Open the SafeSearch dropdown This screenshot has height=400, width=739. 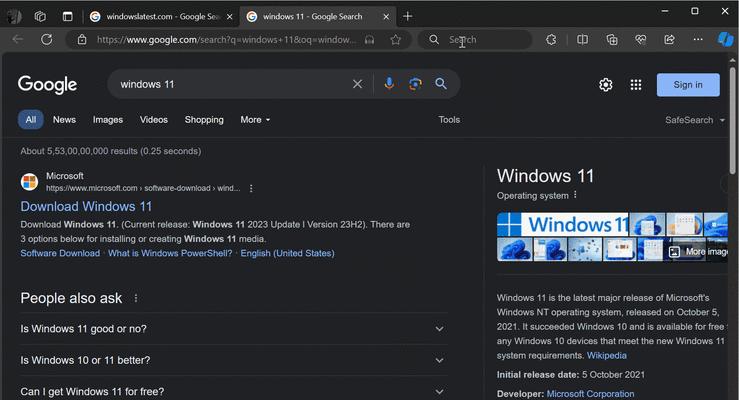(x=695, y=120)
